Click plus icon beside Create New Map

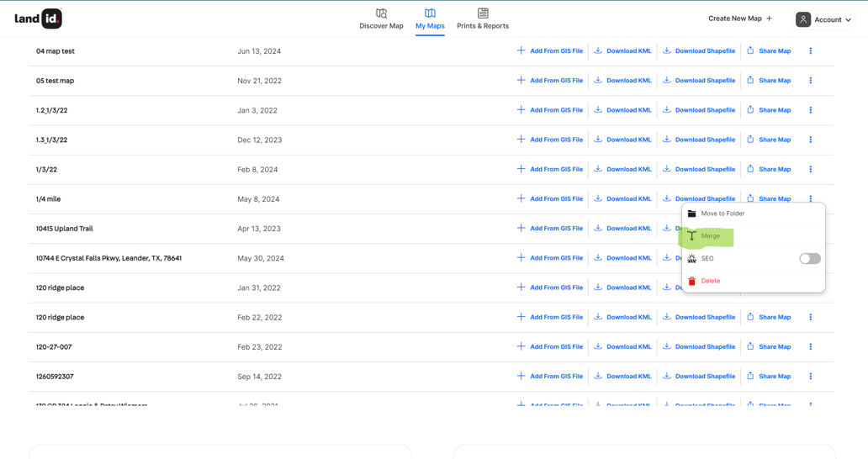(769, 18)
